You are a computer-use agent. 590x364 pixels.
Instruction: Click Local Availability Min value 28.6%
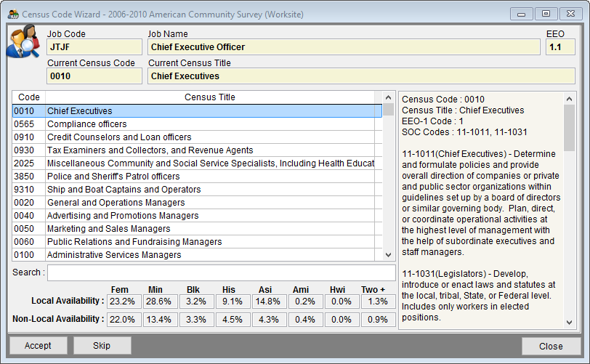(x=161, y=302)
